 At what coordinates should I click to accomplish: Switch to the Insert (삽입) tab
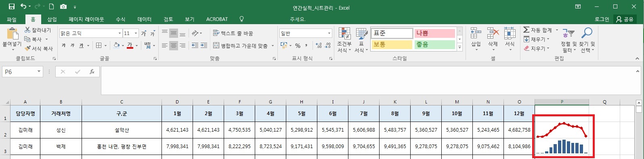[x=52, y=19]
